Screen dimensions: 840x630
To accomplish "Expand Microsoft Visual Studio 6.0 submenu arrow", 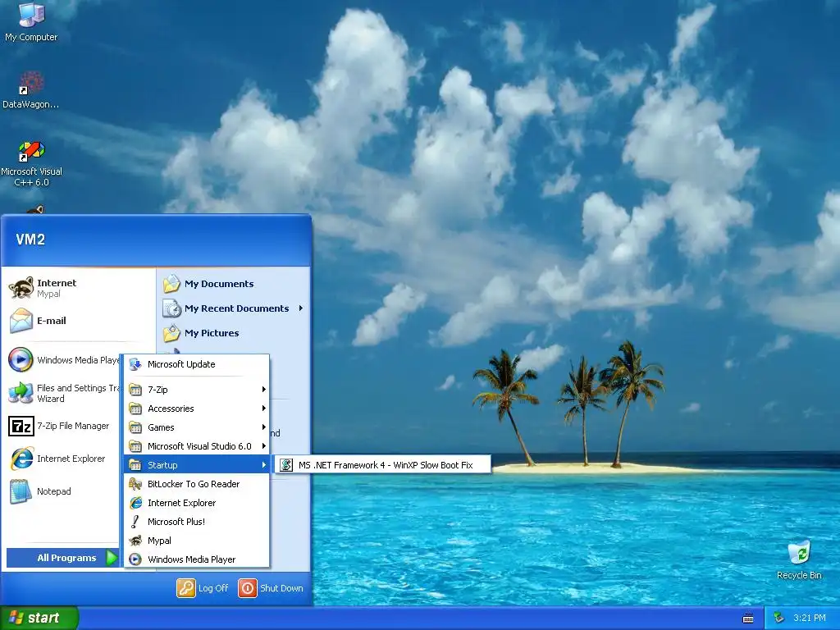I will [263, 445].
